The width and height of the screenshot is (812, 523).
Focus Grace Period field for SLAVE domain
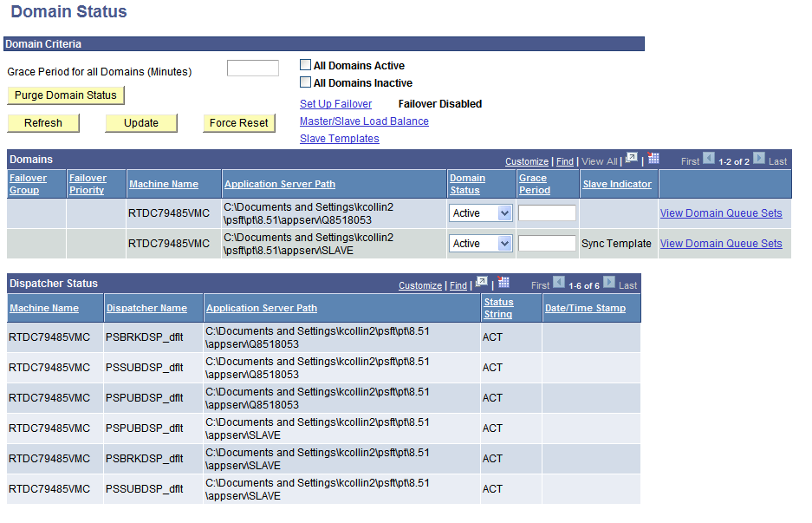point(547,243)
